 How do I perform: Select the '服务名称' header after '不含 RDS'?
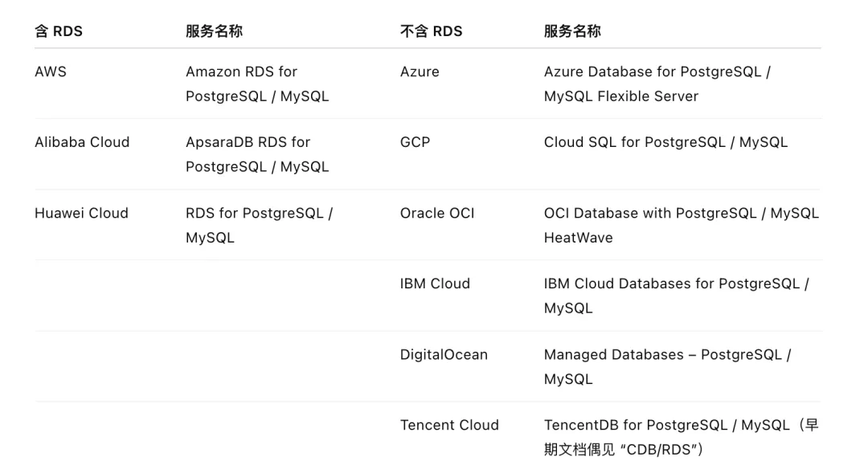(x=572, y=31)
